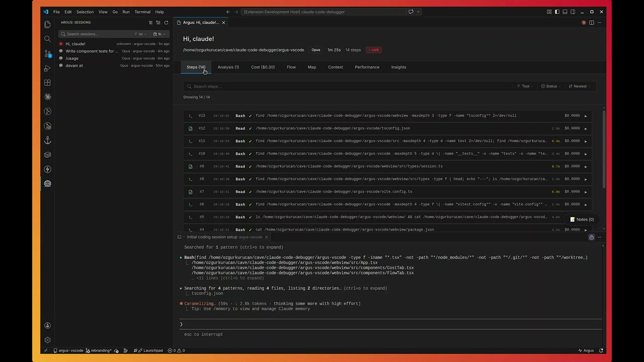Open the All filter dropdown in Sessions

point(141,34)
